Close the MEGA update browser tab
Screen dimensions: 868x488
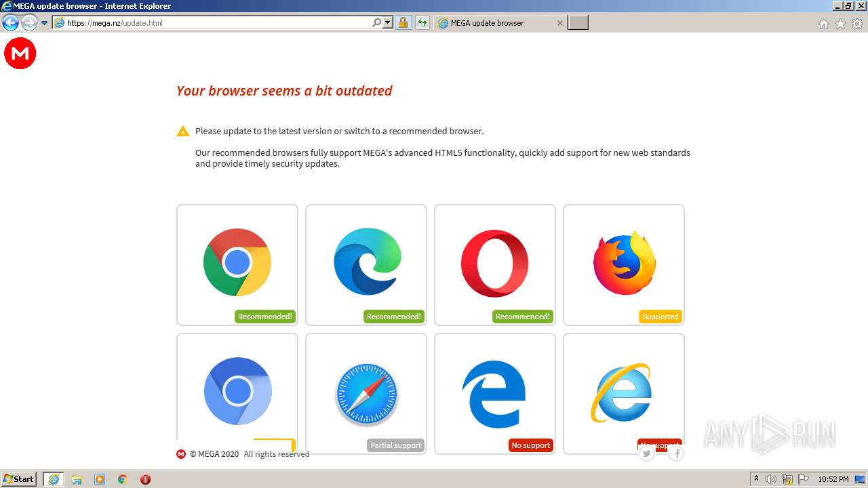(559, 23)
